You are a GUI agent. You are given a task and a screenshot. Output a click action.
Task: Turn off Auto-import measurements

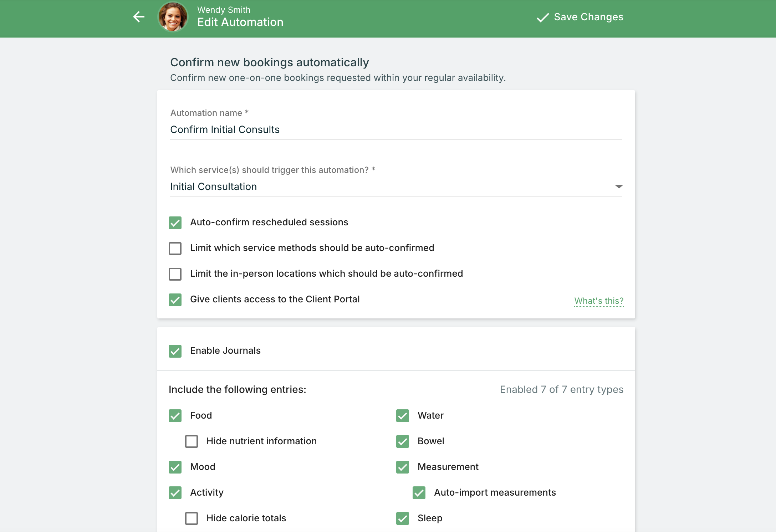(x=419, y=493)
